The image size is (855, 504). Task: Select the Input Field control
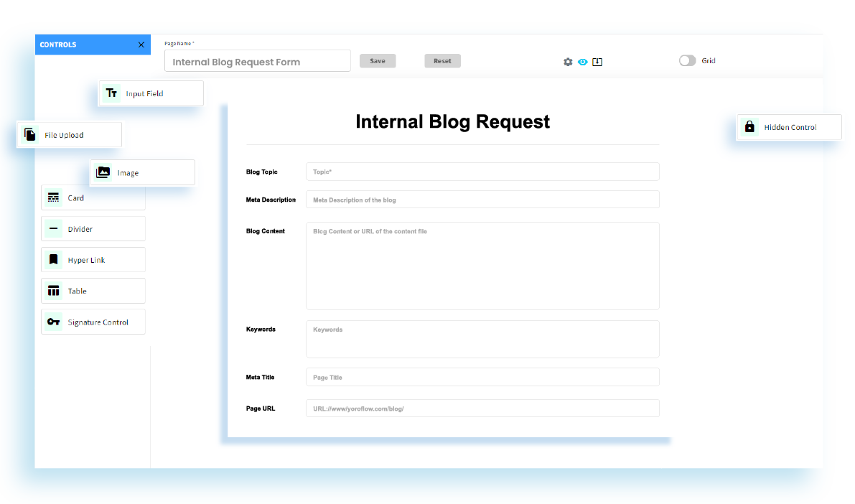(x=150, y=93)
